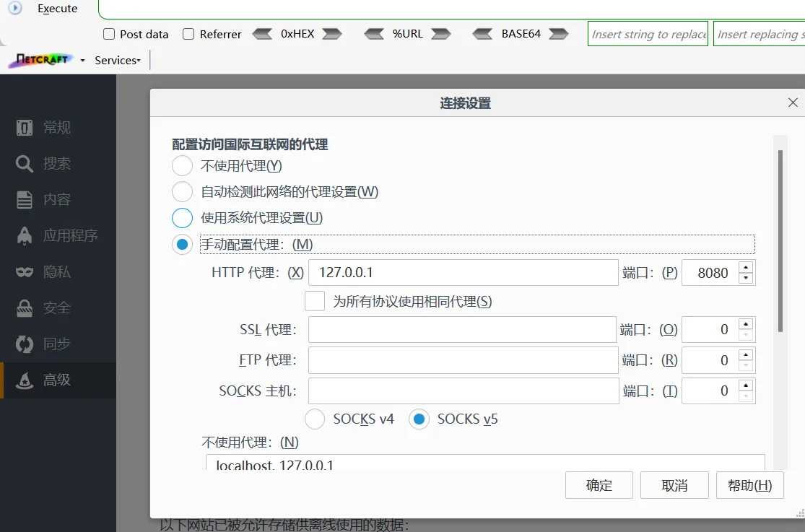Screen dimensions: 805x532
Task: Confirm settings with the 确定 button
Action: pyautogui.click(x=599, y=485)
